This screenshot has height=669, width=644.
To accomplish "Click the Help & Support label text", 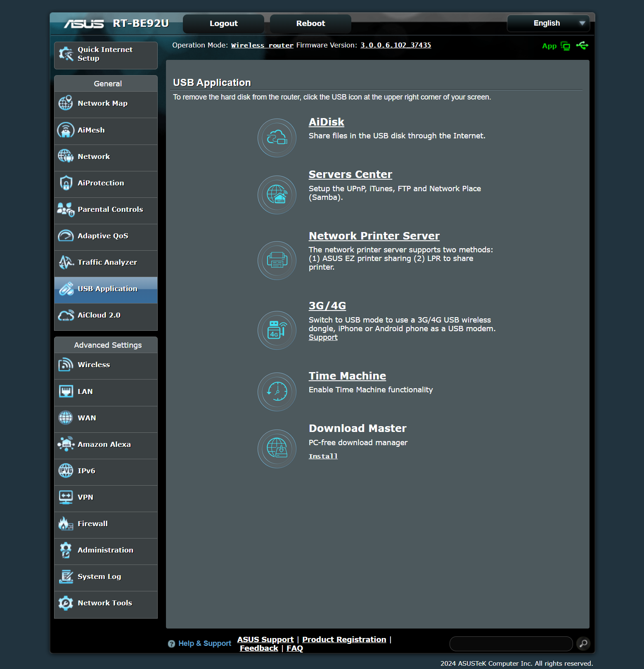I will pos(205,643).
